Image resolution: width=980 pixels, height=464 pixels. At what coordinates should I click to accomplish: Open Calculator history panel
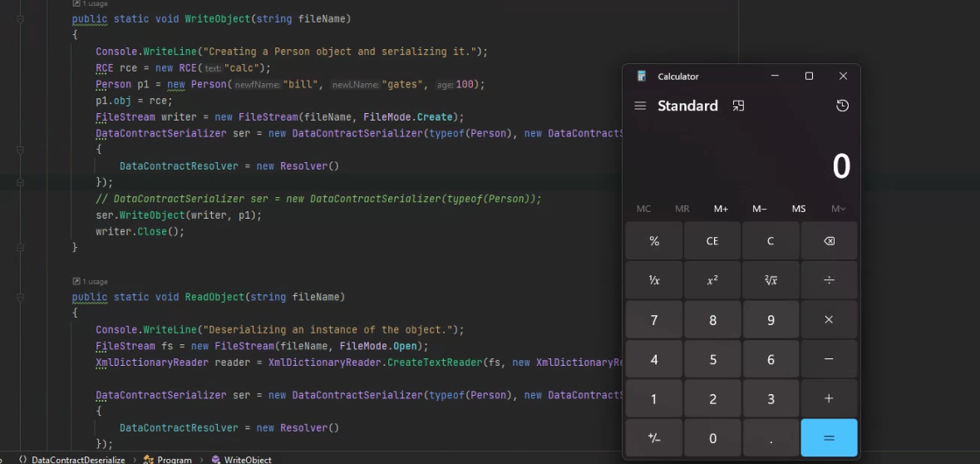(x=842, y=106)
